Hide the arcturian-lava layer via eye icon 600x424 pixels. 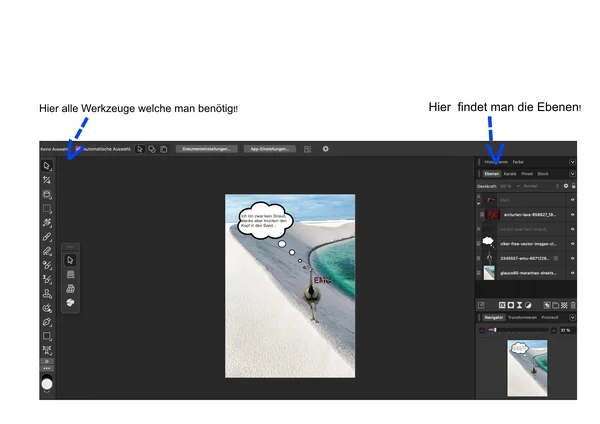coord(573,214)
